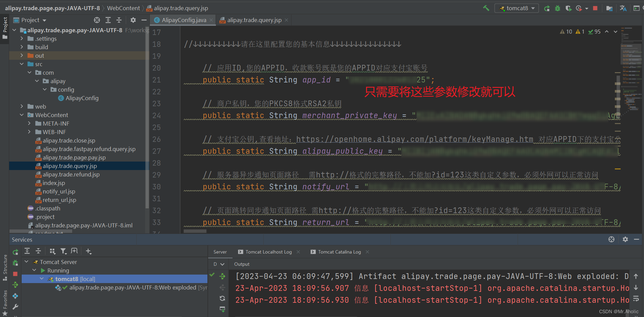The width and height of the screenshot is (644, 317).
Task: Click the Select Opened File target icon
Action: (97, 20)
